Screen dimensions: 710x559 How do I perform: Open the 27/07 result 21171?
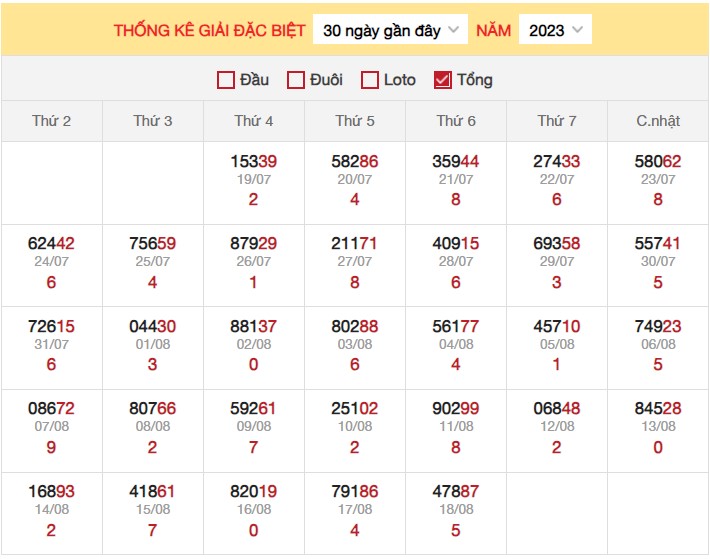(355, 243)
